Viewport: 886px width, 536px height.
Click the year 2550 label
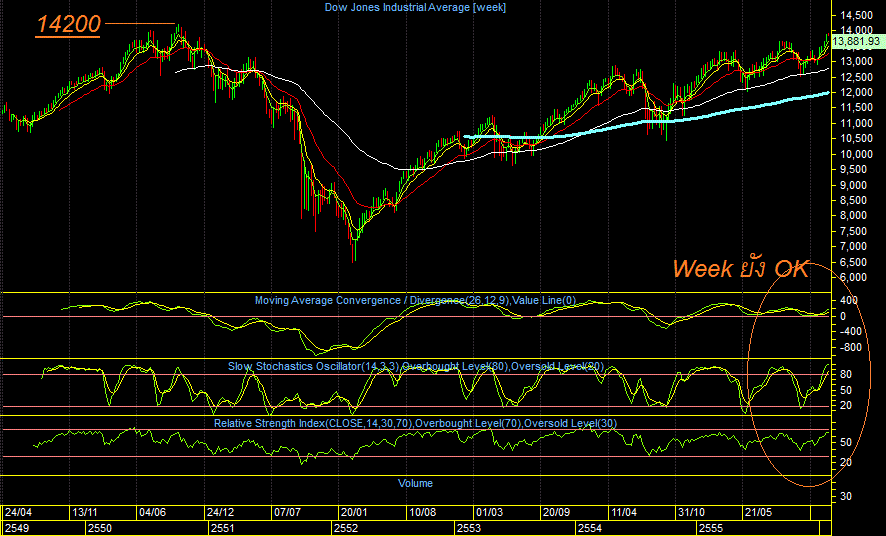point(100,529)
